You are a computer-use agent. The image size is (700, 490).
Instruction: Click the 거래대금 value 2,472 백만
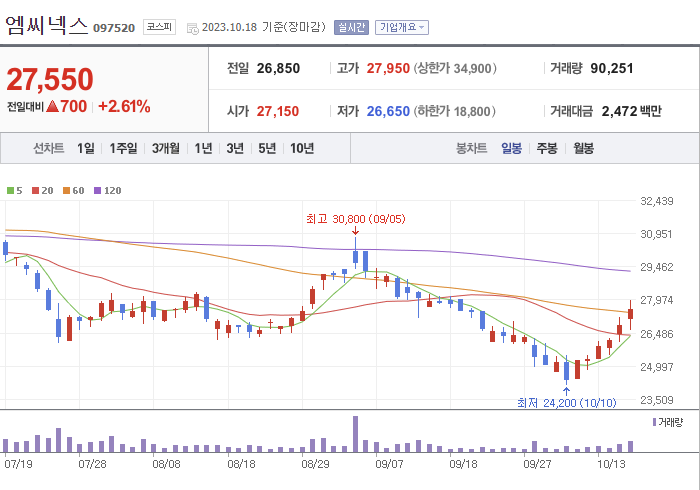pos(631,111)
